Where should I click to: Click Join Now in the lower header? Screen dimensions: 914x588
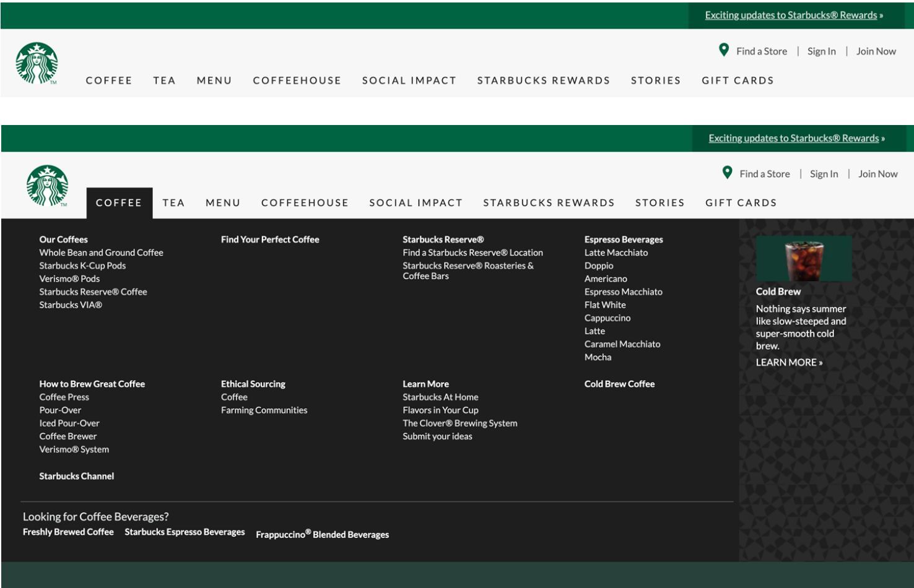878,174
